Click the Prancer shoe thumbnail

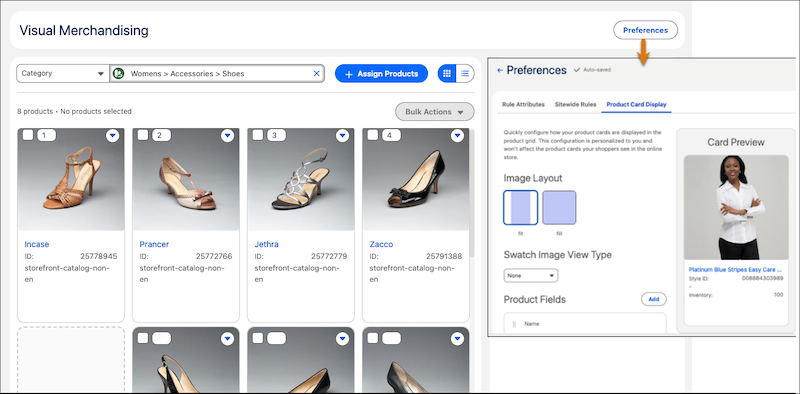point(186,179)
